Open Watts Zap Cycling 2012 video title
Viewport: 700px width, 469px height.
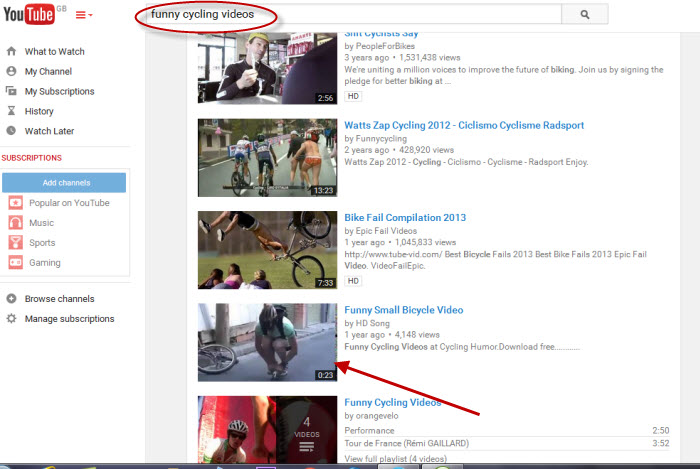point(464,125)
